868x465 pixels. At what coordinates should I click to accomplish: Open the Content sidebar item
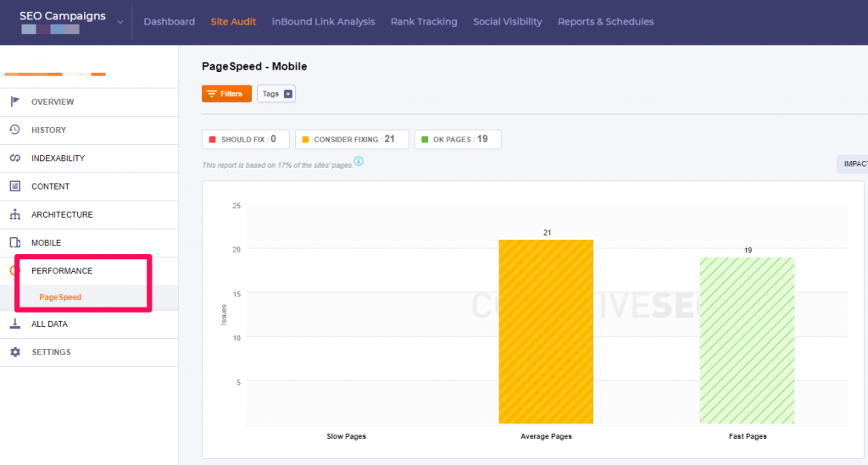click(89, 186)
